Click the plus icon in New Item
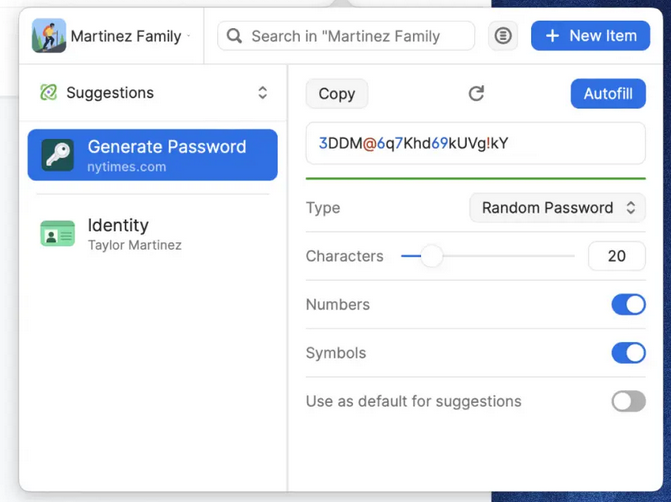Screen dimensions: 671x502 (552, 36)
